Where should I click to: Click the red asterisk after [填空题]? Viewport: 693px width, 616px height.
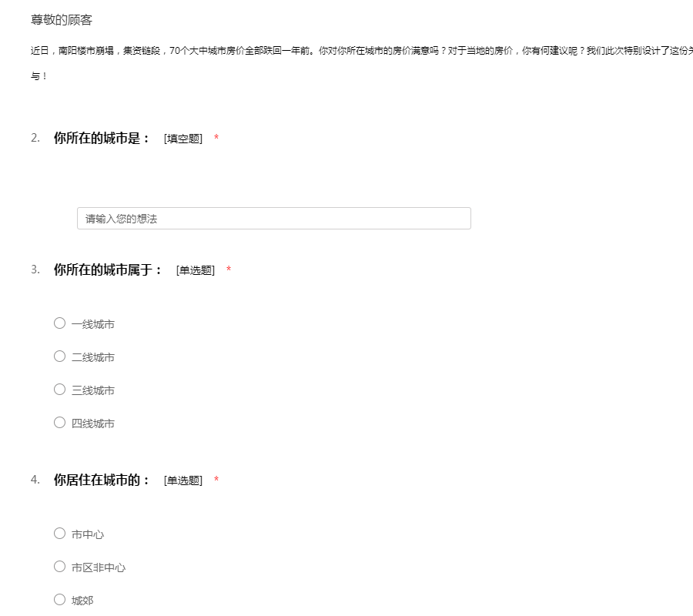[216, 139]
